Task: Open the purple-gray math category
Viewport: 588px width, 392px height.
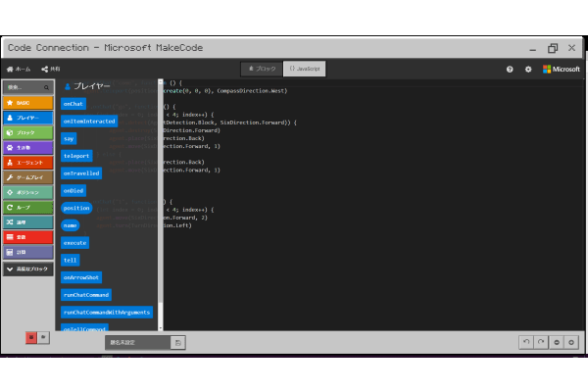Action: click(x=28, y=252)
